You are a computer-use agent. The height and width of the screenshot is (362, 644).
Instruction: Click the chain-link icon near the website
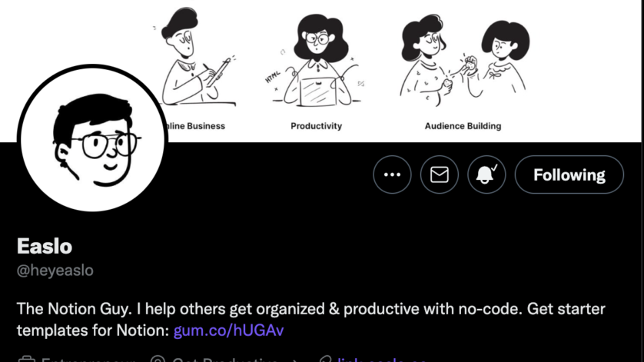click(325, 359)
